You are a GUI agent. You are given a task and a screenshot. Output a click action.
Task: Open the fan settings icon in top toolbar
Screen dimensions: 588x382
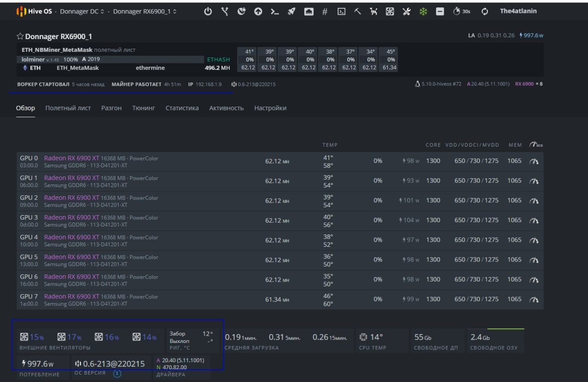click(390, 11)
